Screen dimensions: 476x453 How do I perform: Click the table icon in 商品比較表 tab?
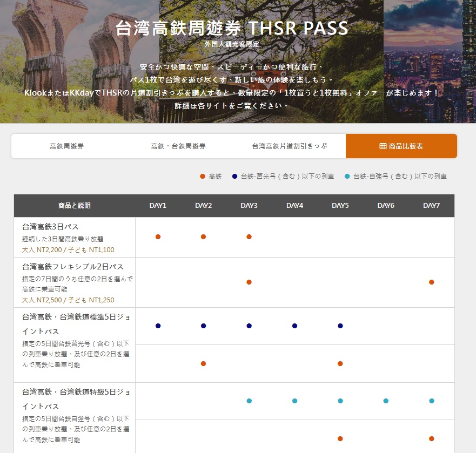coord(383,146)
